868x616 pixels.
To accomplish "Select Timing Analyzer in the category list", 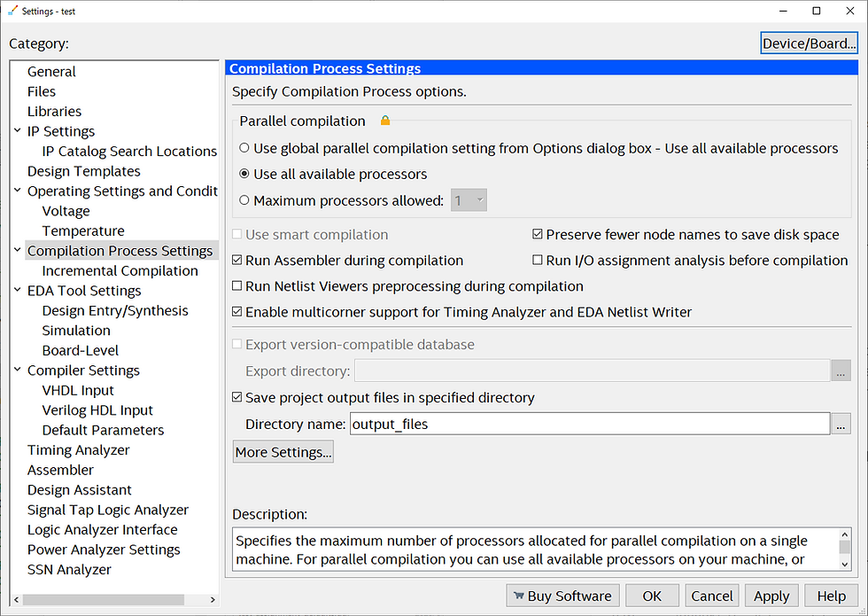I will coord(78,450).
